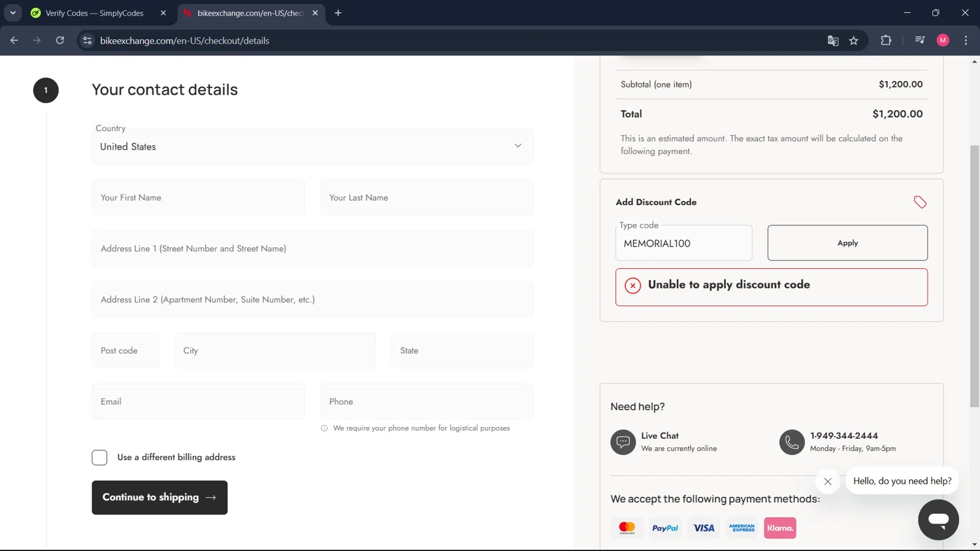Dismiss the Hello, do you need help popup
Viewport: 980px width, 551px height.
pyautogui.click(x=828, y=482)
